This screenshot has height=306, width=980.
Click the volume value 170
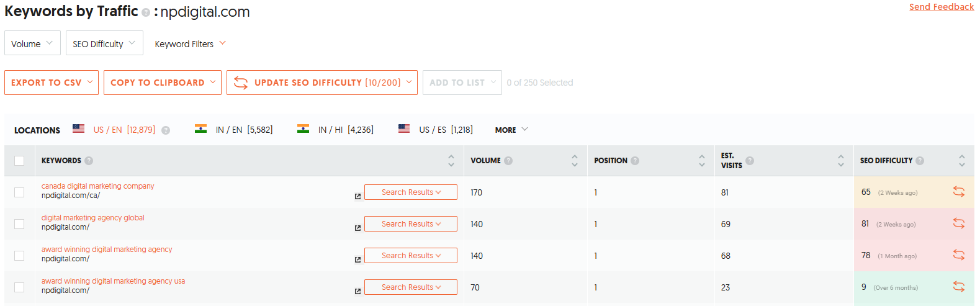(476, 192)
